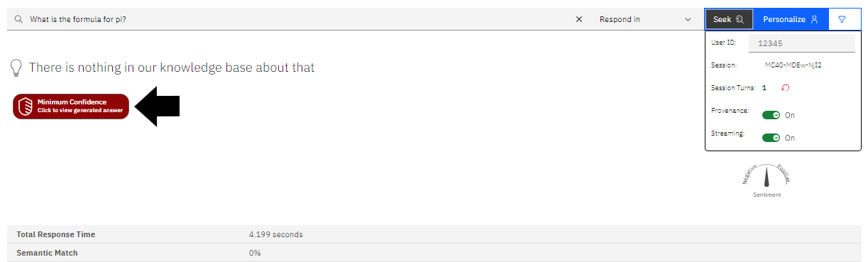Screen dimensions: 868x262
Task: Toggle the Streaming switch off
Action: coord(771,138)
